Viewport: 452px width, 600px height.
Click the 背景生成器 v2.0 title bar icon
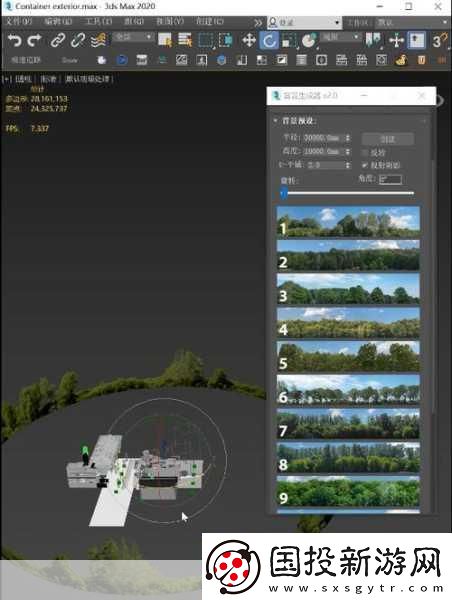point(276,95)
